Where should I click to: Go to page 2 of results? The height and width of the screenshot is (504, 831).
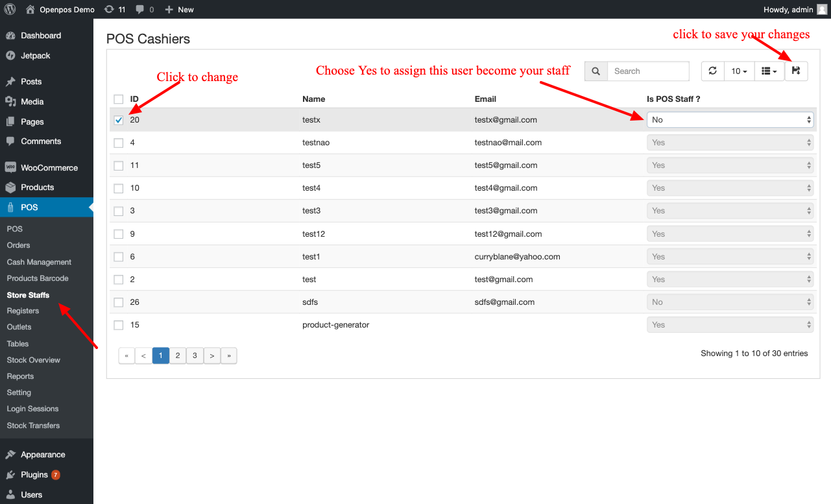[x=177, y=355]
